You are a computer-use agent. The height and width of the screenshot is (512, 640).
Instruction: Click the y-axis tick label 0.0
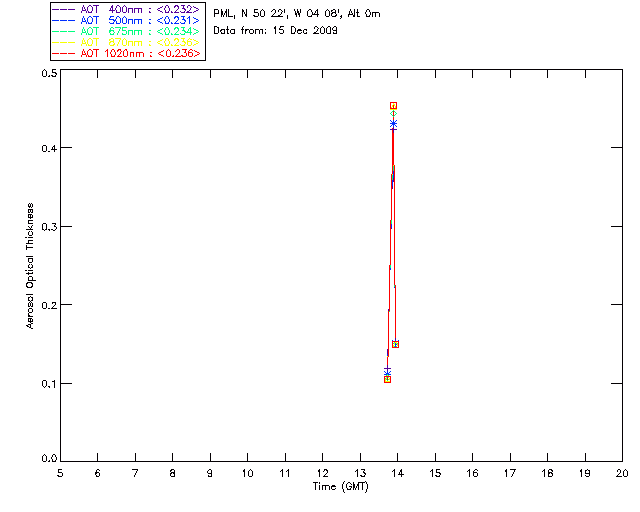(x=49, y=459)
